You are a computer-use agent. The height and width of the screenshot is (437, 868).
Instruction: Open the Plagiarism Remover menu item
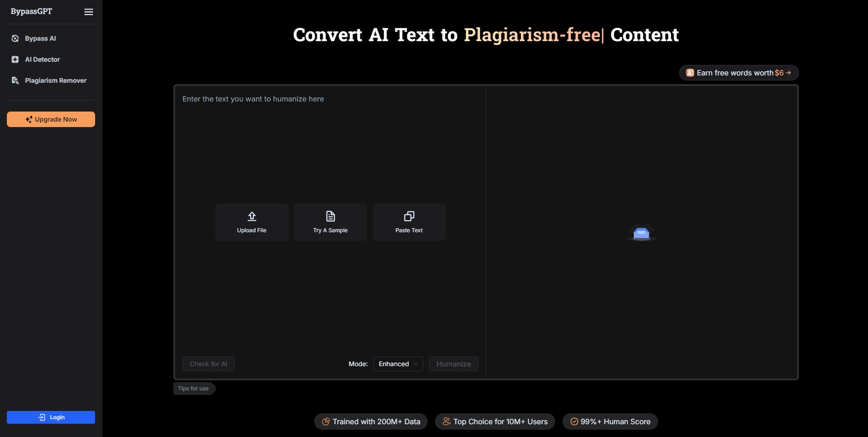51,80
